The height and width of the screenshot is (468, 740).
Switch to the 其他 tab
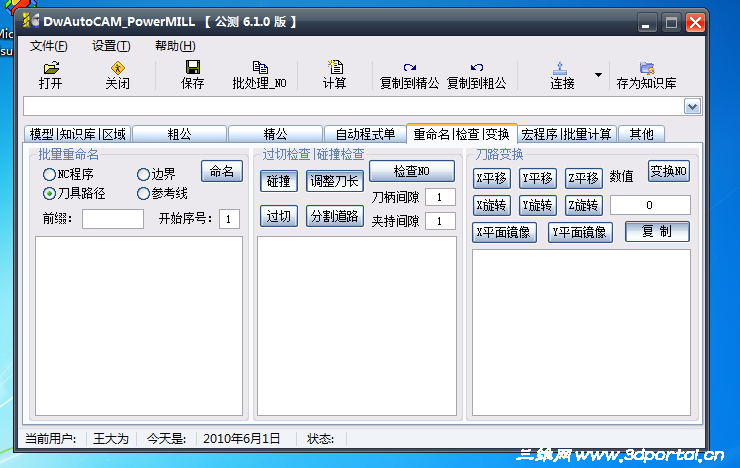click(x=641, y=134)
